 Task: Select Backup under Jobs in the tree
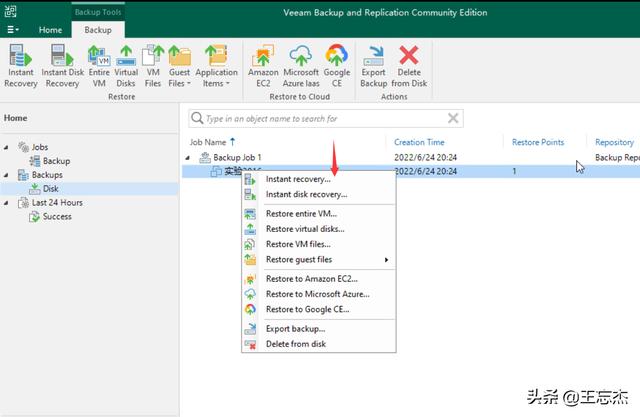click(56, 161)
